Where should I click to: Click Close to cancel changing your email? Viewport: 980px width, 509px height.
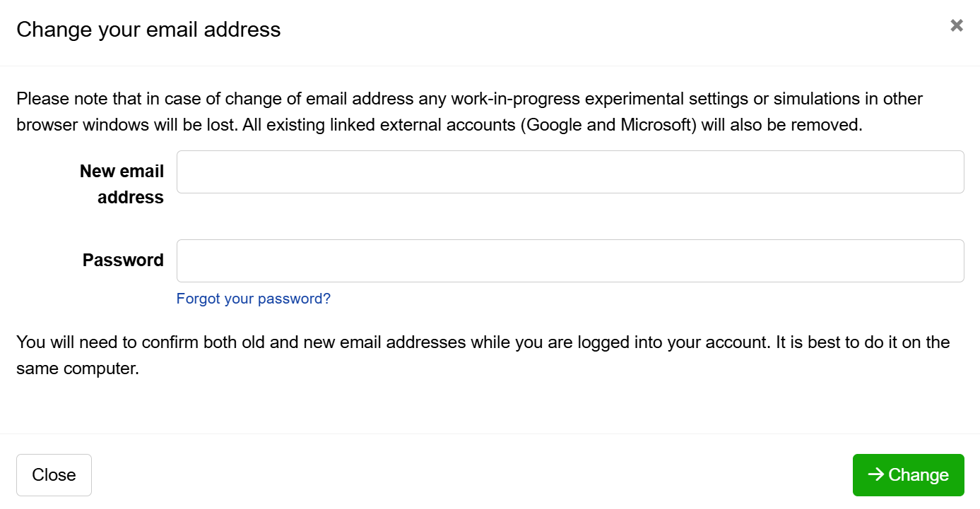click(54, 475)
